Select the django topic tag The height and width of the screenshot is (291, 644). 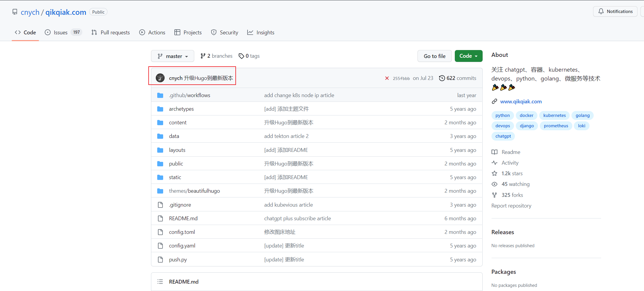(527, 126)
